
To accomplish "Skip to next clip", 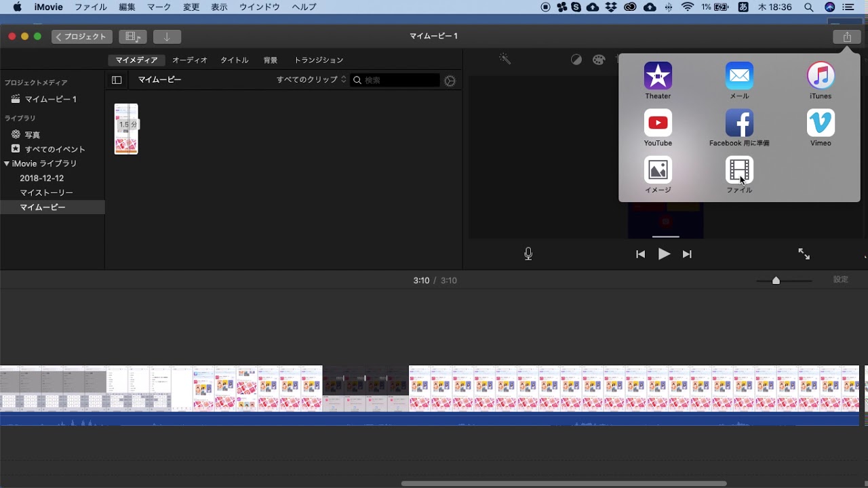I will [x=687, y=254].
